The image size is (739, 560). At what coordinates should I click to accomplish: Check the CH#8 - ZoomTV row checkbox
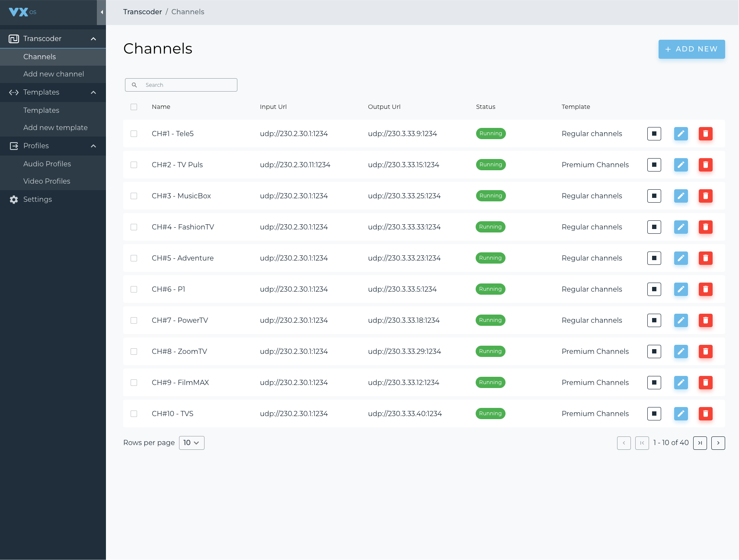point(134,351)
